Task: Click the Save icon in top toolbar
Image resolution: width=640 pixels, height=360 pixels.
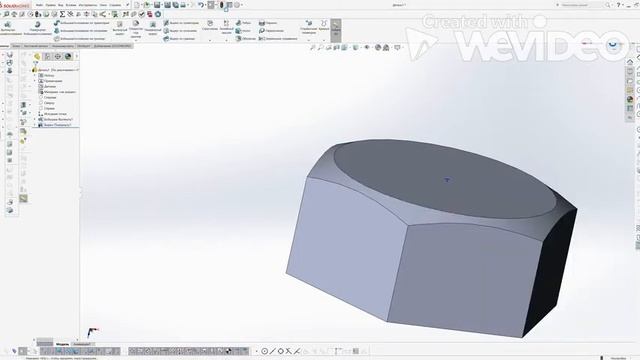Action: point(157,5)
